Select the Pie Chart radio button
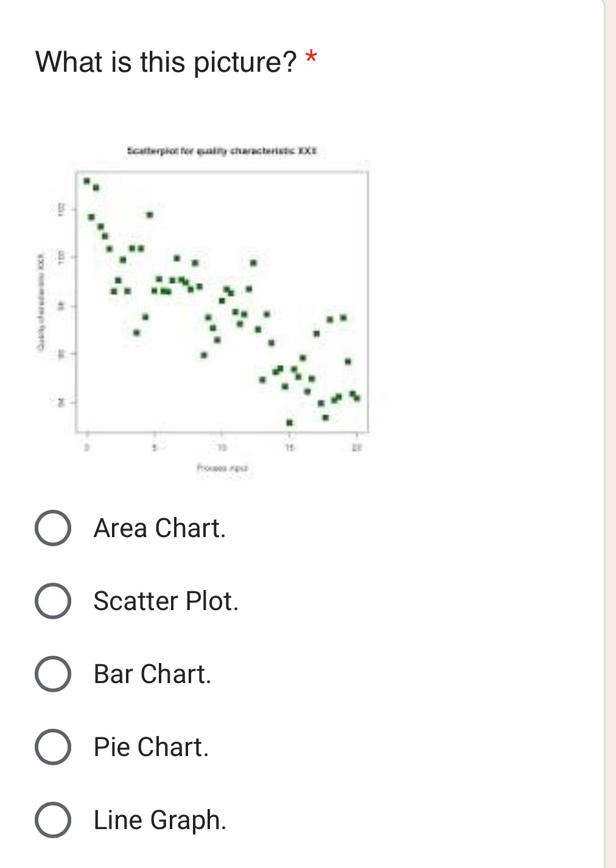This screenshot has width=616, height=868. 54,747
